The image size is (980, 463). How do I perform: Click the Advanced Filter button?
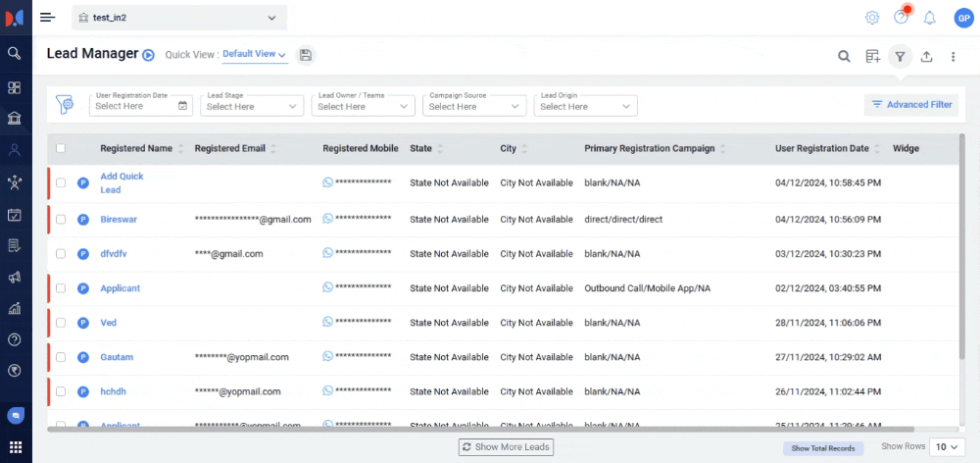click(x=911, y=105)
